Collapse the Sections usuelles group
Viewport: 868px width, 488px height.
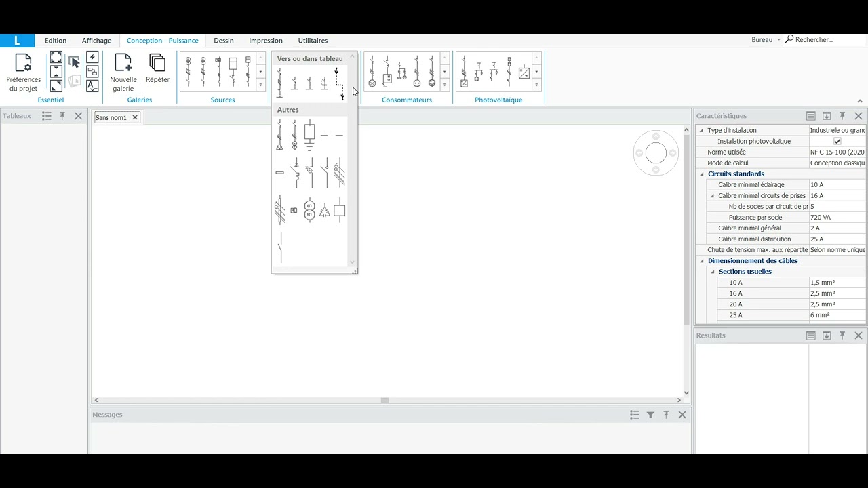point(713,272)
